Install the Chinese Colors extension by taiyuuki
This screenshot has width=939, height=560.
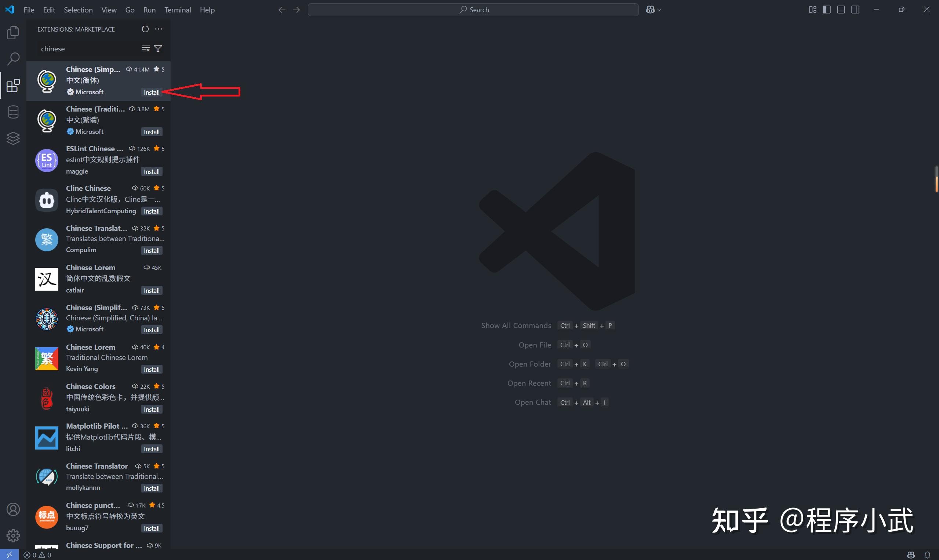(152, 410)
